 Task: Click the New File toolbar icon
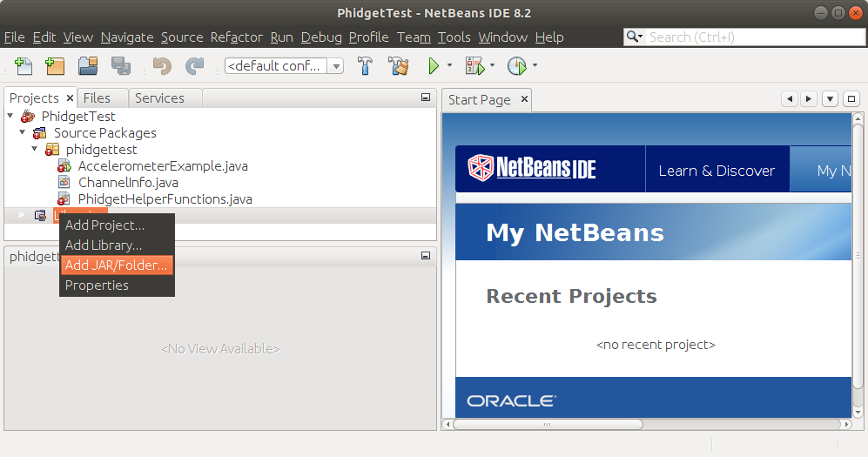tap(24, 66)
